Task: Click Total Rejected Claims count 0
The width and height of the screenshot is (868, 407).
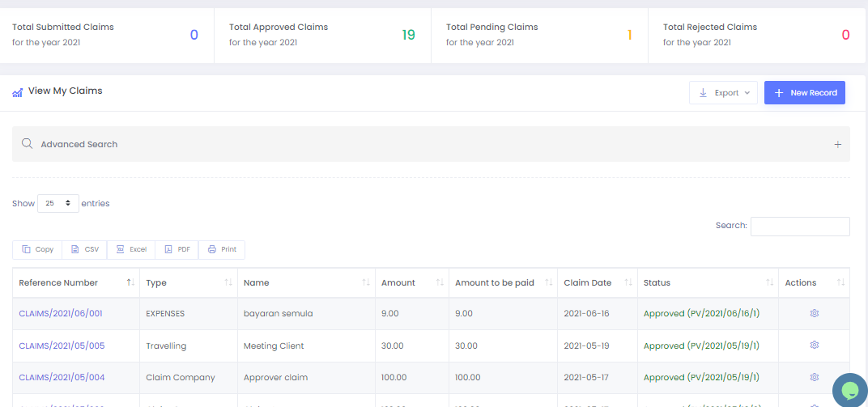Action: [x=845, y=35]
